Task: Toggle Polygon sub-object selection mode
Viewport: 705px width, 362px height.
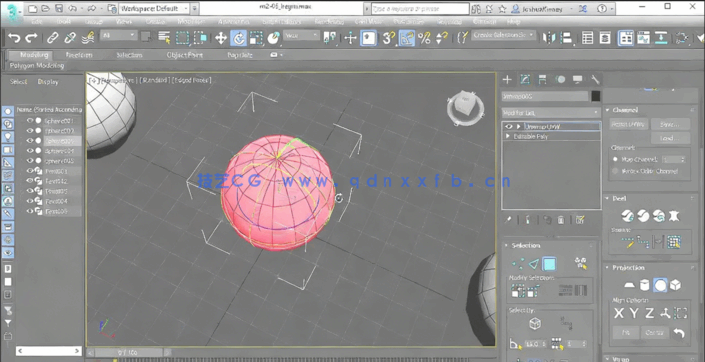Action: 549,264
